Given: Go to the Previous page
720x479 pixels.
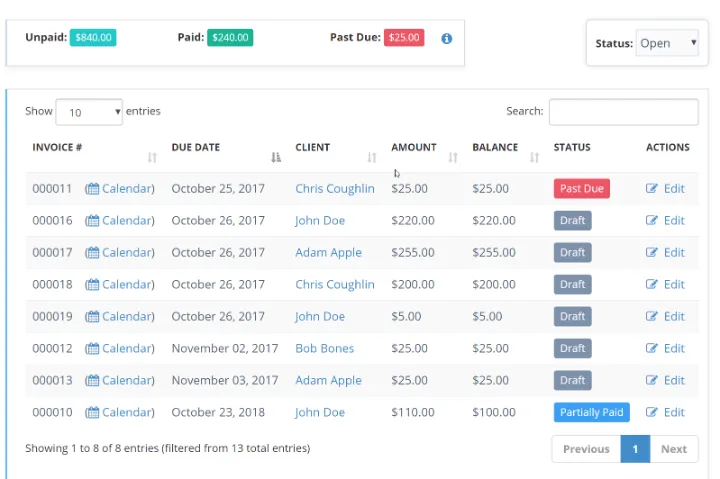Looking at the screenshot, I should (x=586, y=449).
